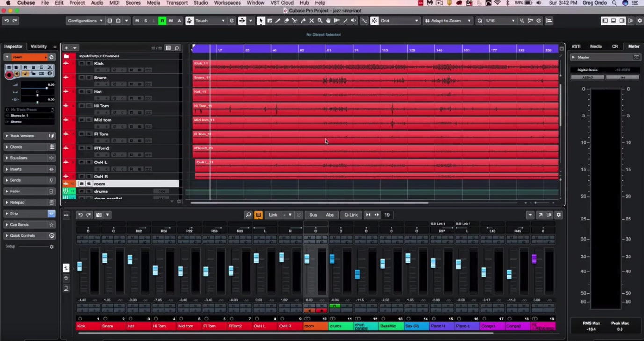The height and width of the screenshot is (341, 644).
Task: Open the VST Cloud menu
Action: pyautogui.click(x=282, y=3)
